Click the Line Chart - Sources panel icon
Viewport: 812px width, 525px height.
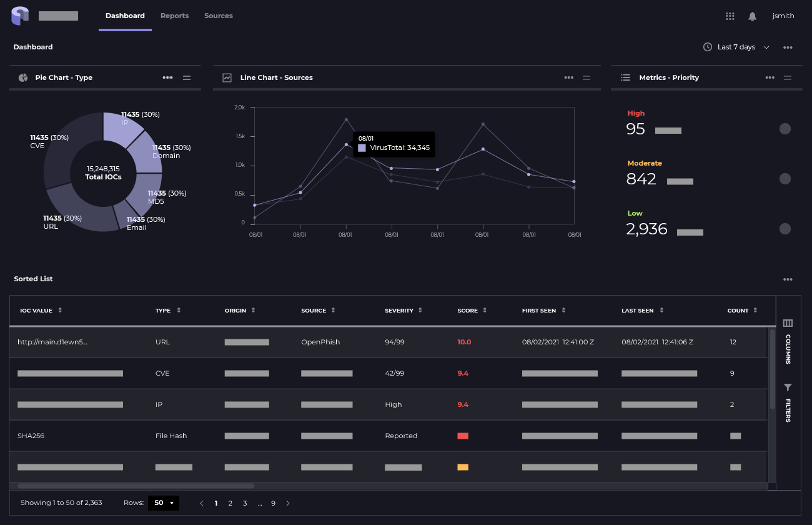click(x=227, y=77)
